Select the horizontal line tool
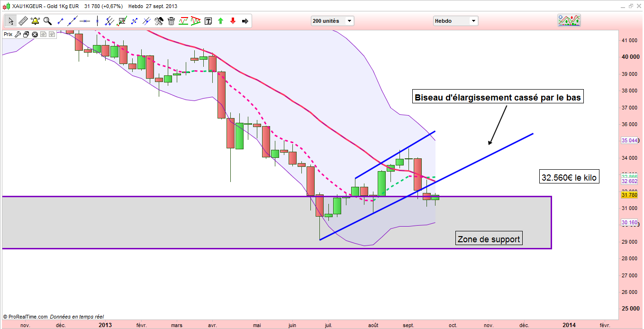 85,21
